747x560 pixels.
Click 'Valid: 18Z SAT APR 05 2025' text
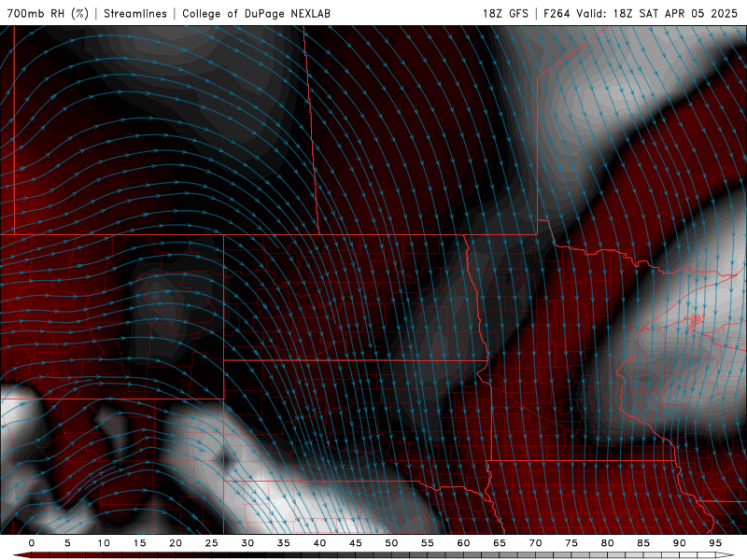[x=657, y=13]
